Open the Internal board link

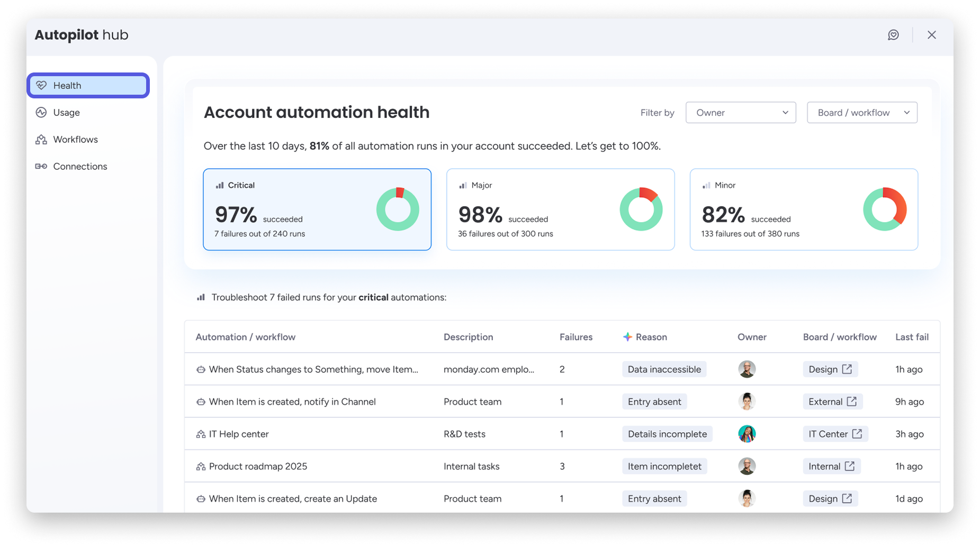tap(831, 466)
